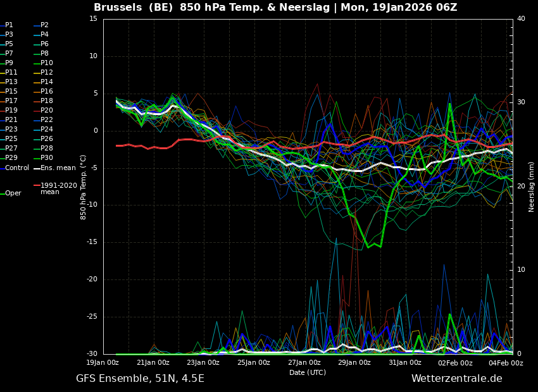Click the P1 legend entry
This screenshot has height=392, width=538.
click(x=9, y=25)
